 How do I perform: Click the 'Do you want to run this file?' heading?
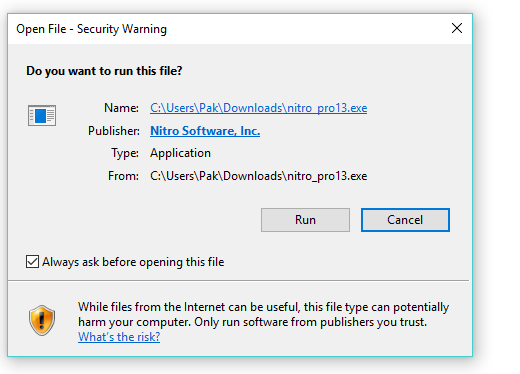pyautogui.click(x=104, y=71)
